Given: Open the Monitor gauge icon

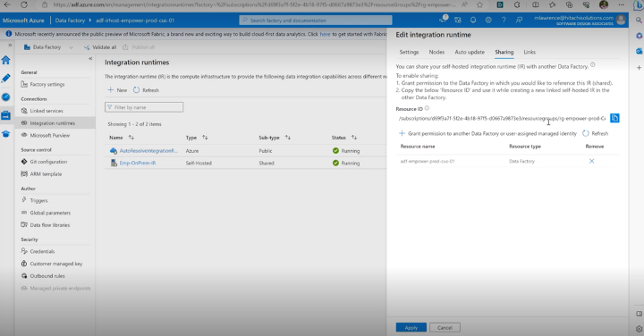Looking at the screenshot, I should pyautogui.click(x=5, y=97).
